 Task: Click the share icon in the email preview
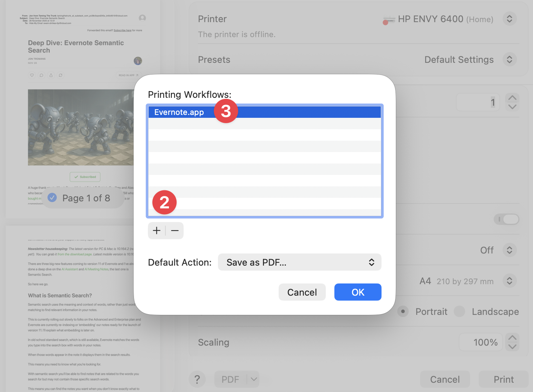(x=51, y=75)
